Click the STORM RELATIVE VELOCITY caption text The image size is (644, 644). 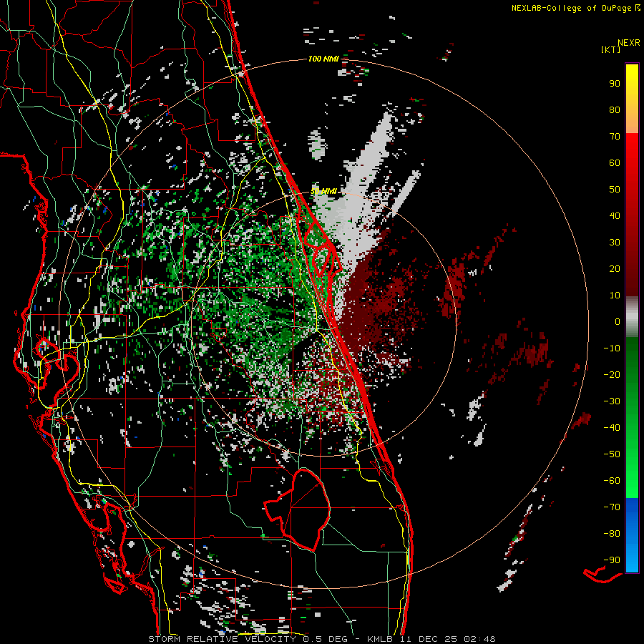point(222,639)
